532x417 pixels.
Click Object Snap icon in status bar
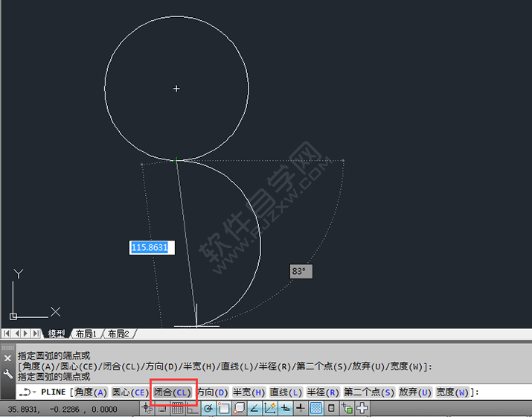click(x=224, y=408)
